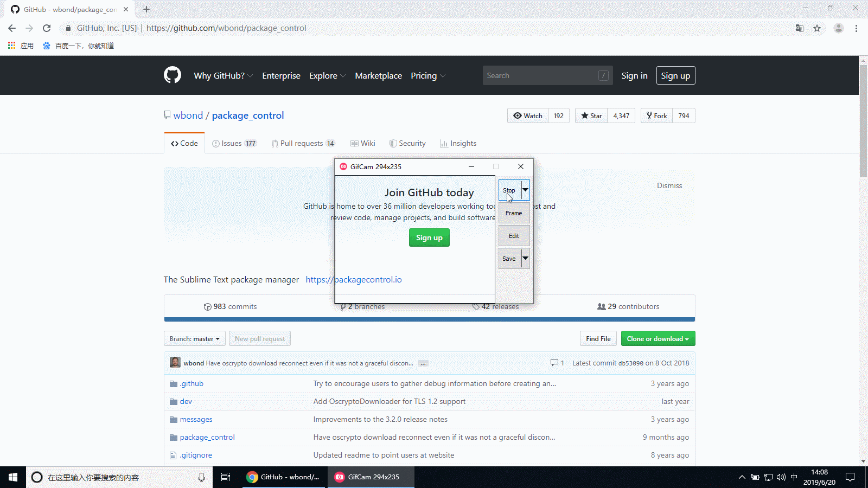Open Task View on the taskbar
The height and width of the screenshot is (488, 868).
(226, 477)
